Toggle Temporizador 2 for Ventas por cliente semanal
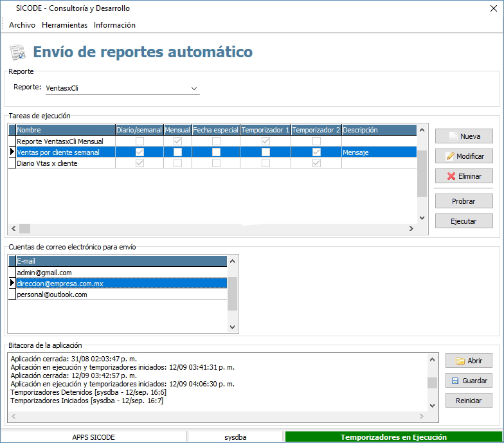The height and width of the screenshot is (443, 504). (x=316, y=152)
